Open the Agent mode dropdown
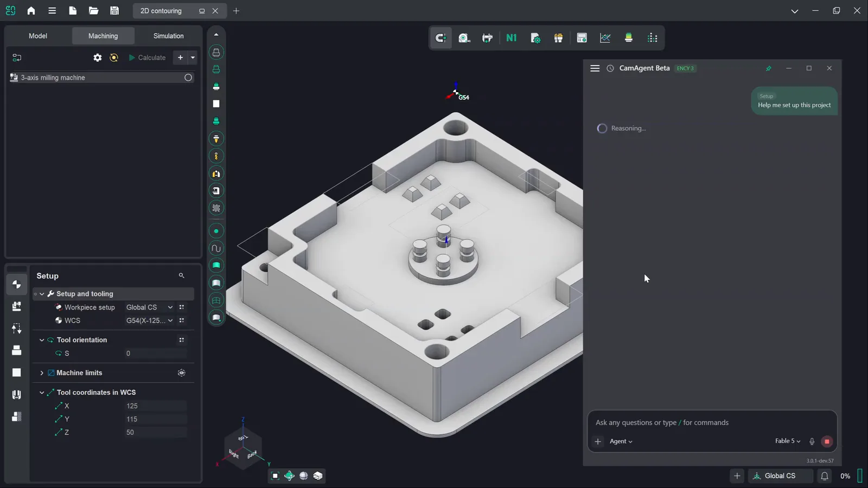The height and width of the screenshot is (488, 868). 621,441
